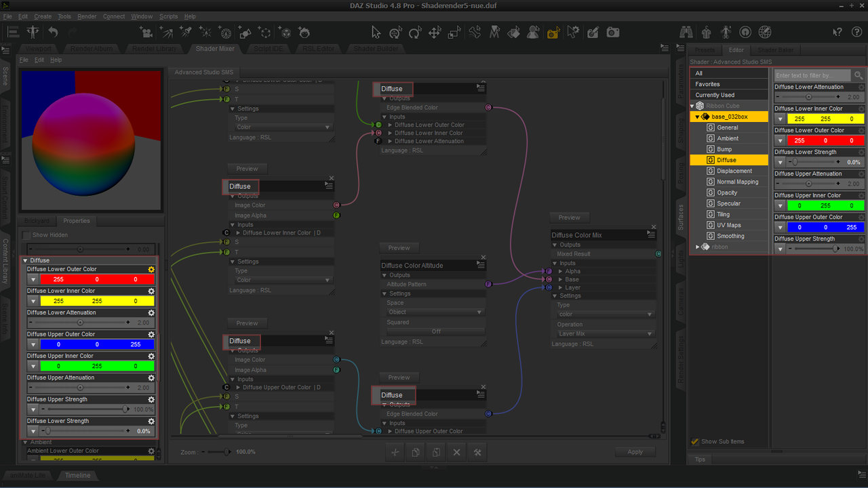
Task: Toggle the Squared Off switch
Action: point(435,331)
